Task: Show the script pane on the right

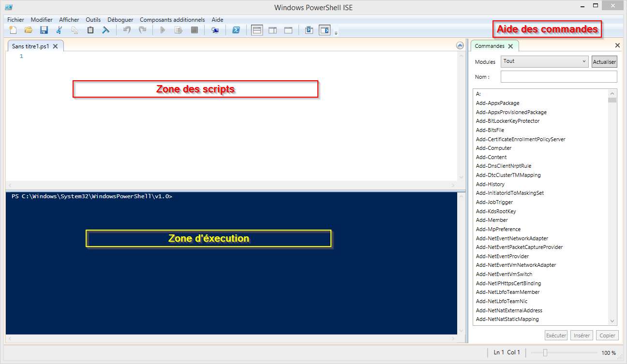Action: pyautogui.click(x=273, y=30)
